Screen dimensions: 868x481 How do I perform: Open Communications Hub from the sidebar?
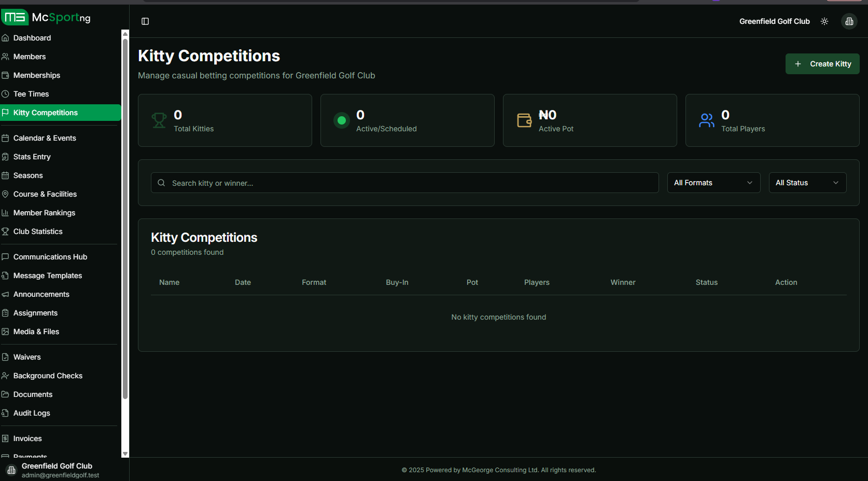point(50,257)
